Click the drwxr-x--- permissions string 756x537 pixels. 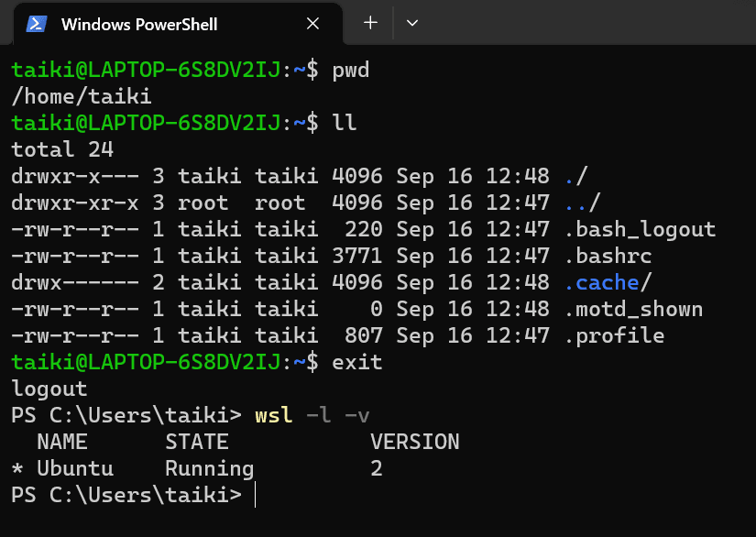click(75, 176)
